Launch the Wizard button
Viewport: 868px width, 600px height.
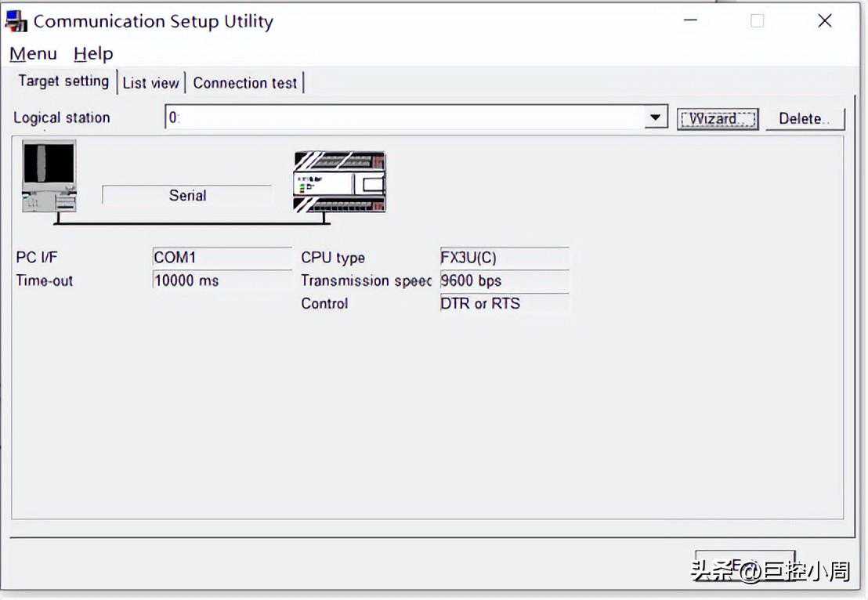point(717,119)
